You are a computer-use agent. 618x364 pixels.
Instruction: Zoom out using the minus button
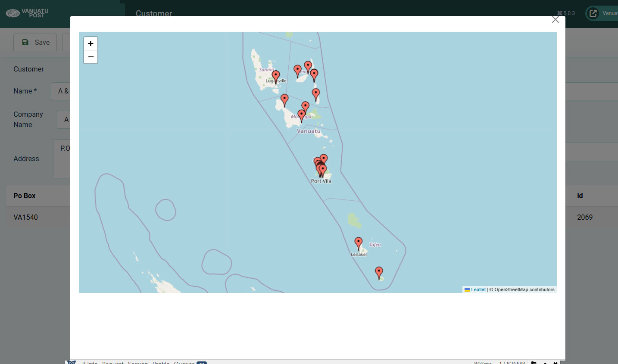pos(91,57)
